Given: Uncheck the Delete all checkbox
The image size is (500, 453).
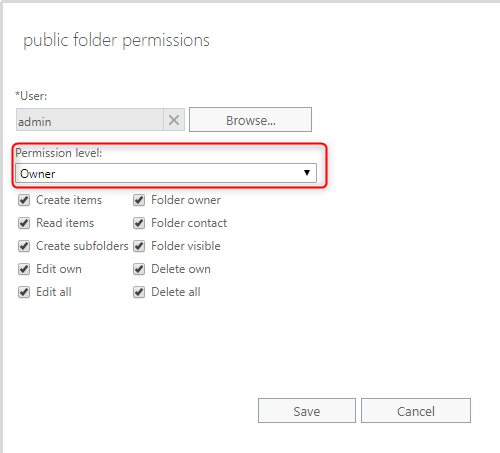Looking at the screenshot, I should [x=139, y=292].
